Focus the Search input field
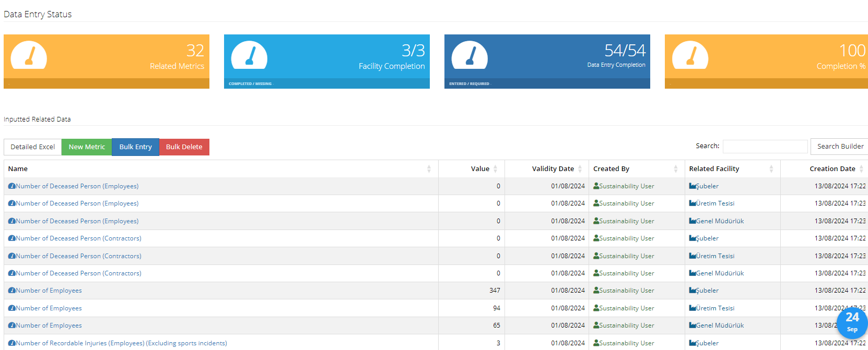 point(765,147)
